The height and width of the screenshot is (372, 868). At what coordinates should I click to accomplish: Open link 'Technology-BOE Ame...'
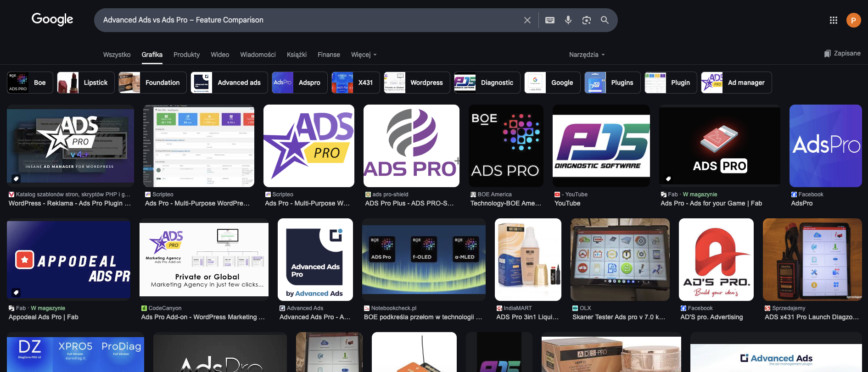coord(506,203)
